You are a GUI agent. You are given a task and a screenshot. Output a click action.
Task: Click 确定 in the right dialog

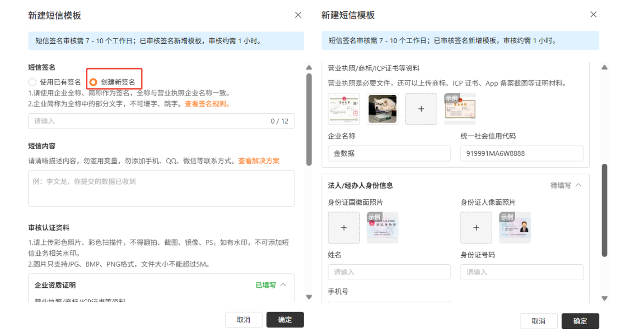coord(580,321)
